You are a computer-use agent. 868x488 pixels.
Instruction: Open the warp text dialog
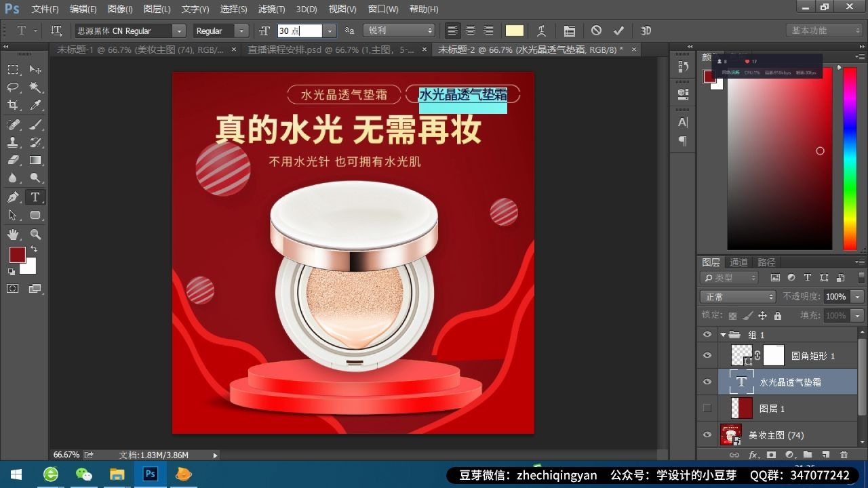tap(541, 30)
